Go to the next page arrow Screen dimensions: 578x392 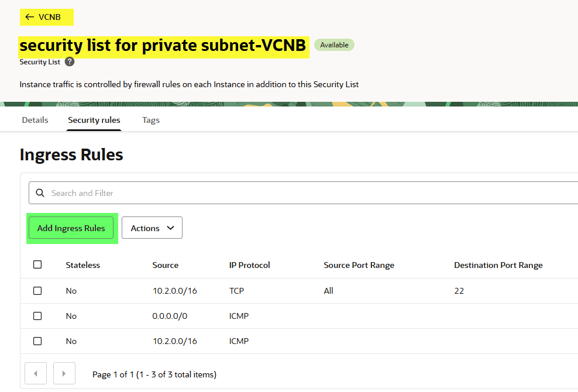pyautogui.click(x=64, y=373)
